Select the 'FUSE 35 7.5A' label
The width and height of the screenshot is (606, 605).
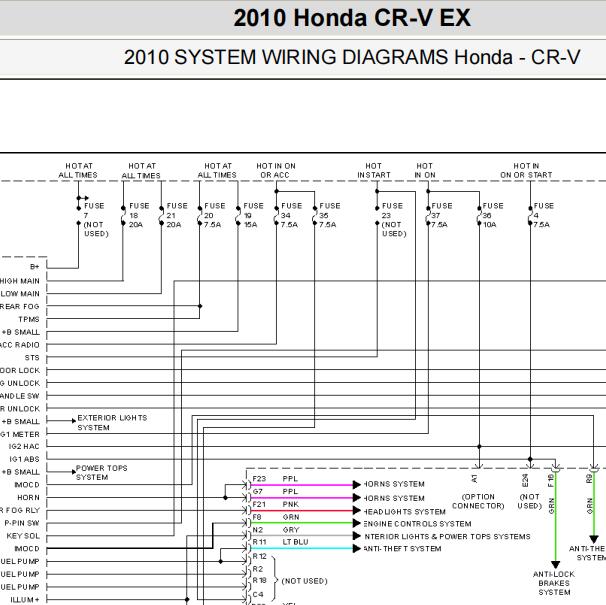[330, 215]
